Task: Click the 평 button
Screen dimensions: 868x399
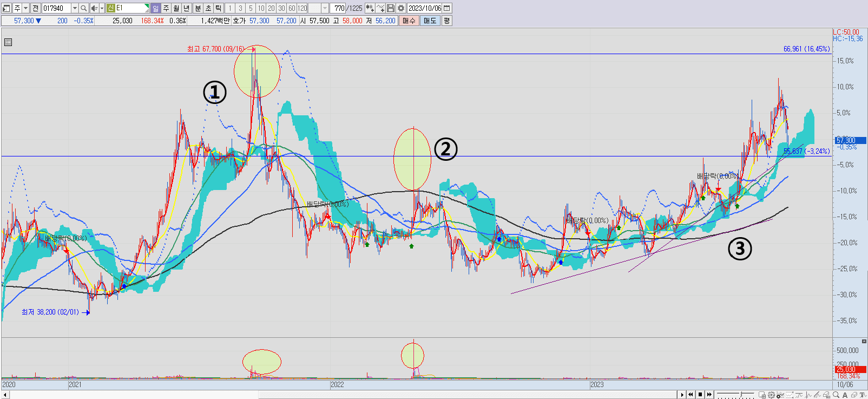Action: (x=446, y=21)
